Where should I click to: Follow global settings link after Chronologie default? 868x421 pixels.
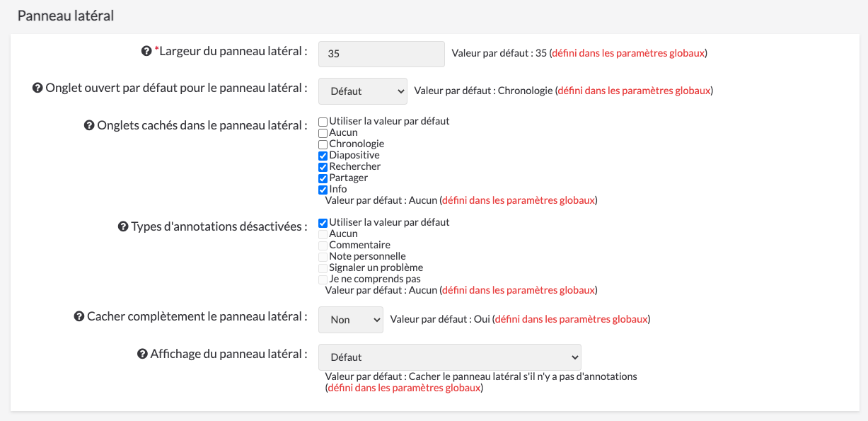click(634, 91)
